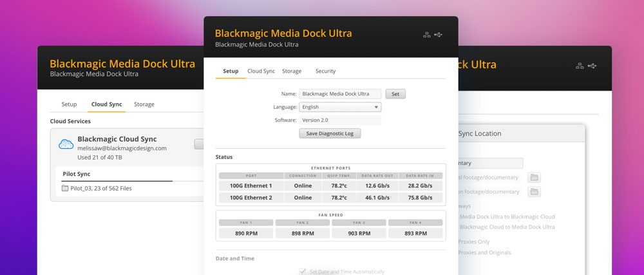Click the QSFP temp value for 100G Ethernet 2
The height and width of the screenshot is (275, 644).
tap(339, 198)
